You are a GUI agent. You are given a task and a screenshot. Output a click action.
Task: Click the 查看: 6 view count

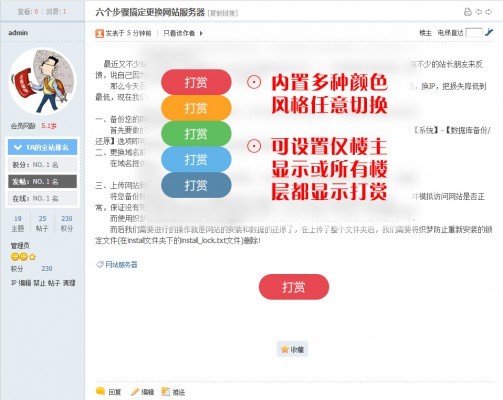(x=28, y=12)
